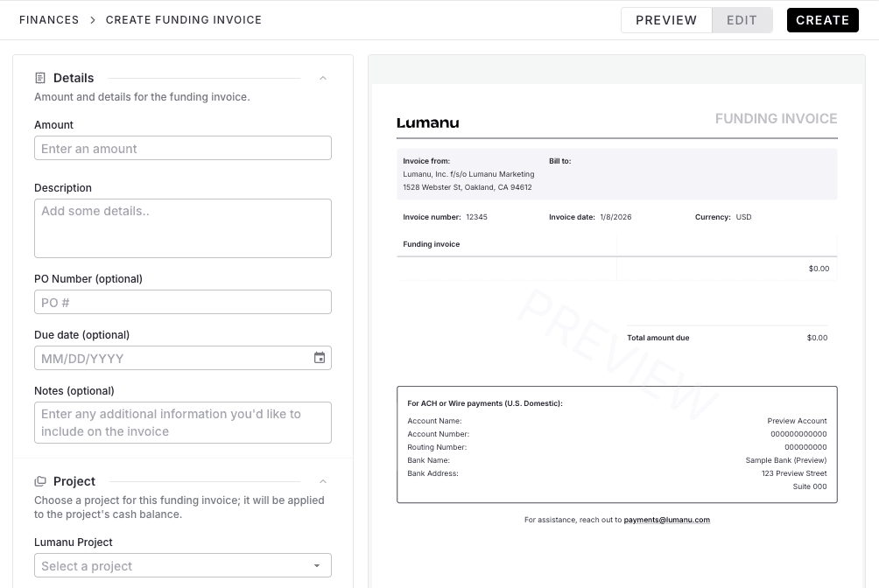Click the currency value USD
The width and height of the screenshot is (879, 588).
[x=743, y=217]
